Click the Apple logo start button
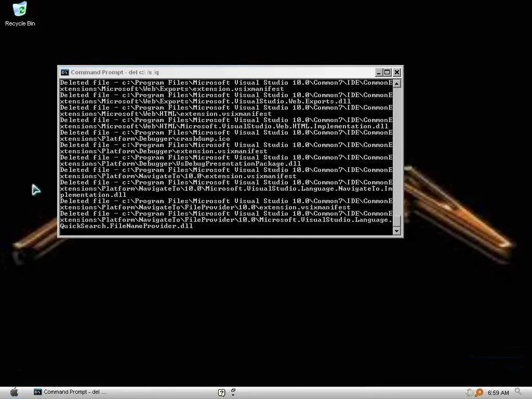Image resolution: width=532 pixels, height=399 pixels. (14, 392)
